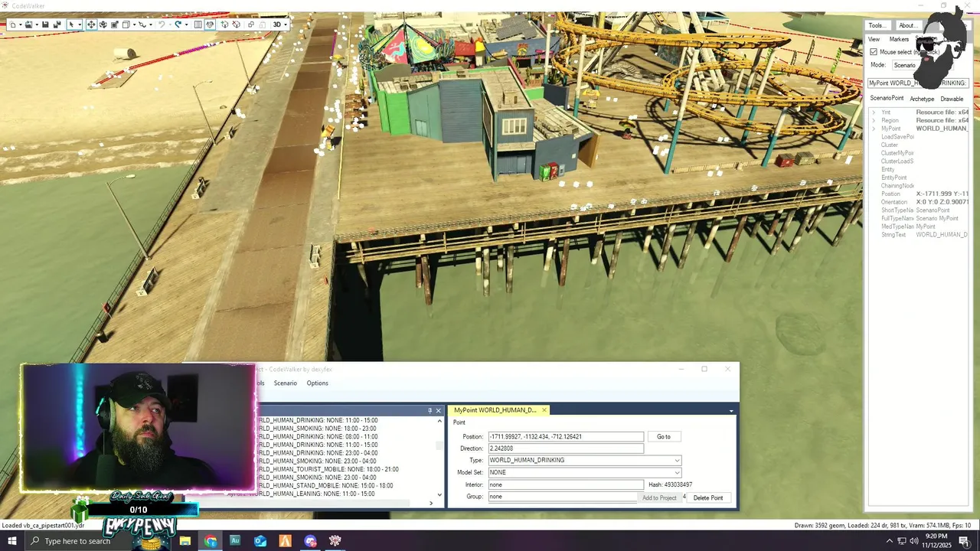This screenshot has width=980, height=551.
Task: Click the Delete Point button
Action: pos(707,498)
